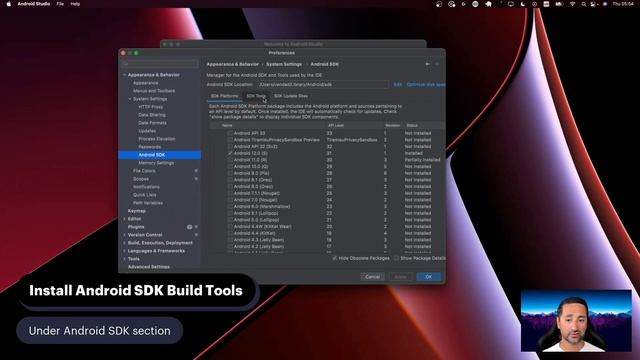
Task: Select Keymap in settings tree
Action: click(x=137, y=211)
